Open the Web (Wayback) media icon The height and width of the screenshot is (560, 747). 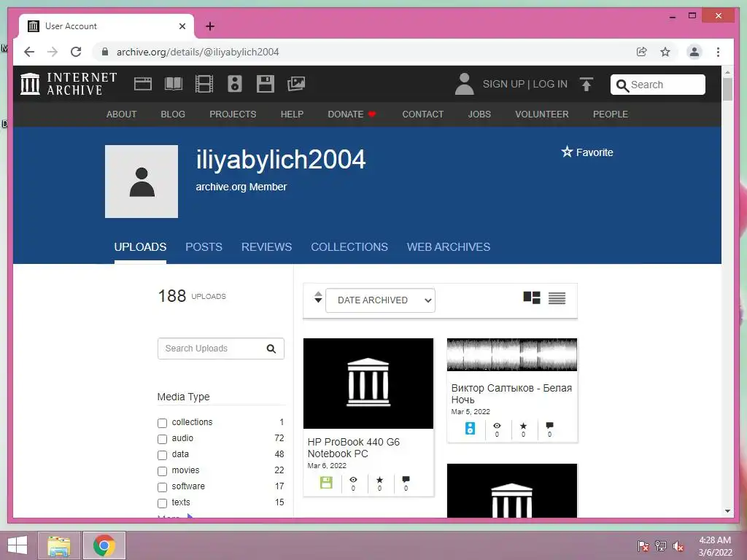[x=142, y=84]
